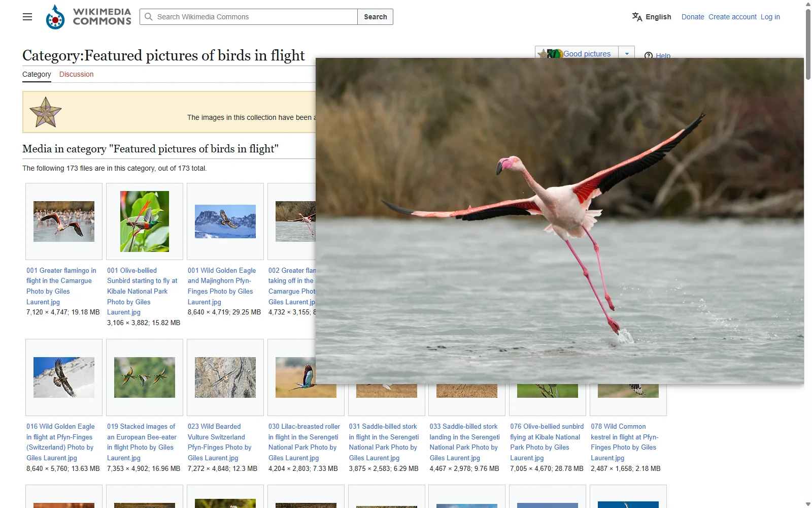Click the Log in link
The width and height of the screenshot is (812, 508).
(770, 17)
